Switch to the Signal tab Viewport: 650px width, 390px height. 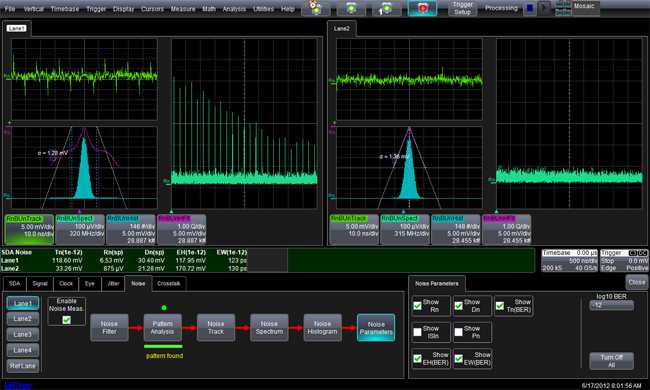[40, 284]
